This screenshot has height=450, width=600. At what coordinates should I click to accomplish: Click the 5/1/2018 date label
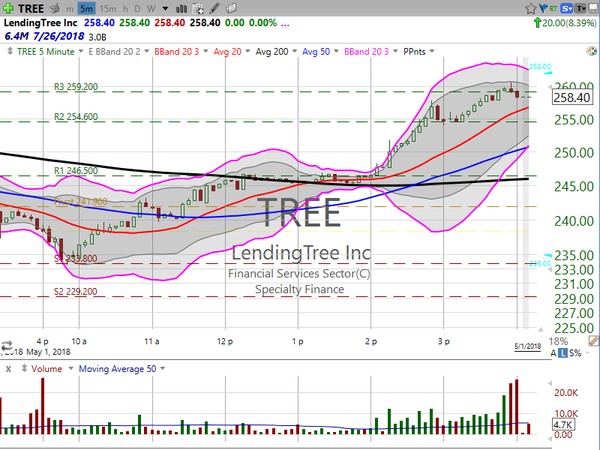(527, 347)
